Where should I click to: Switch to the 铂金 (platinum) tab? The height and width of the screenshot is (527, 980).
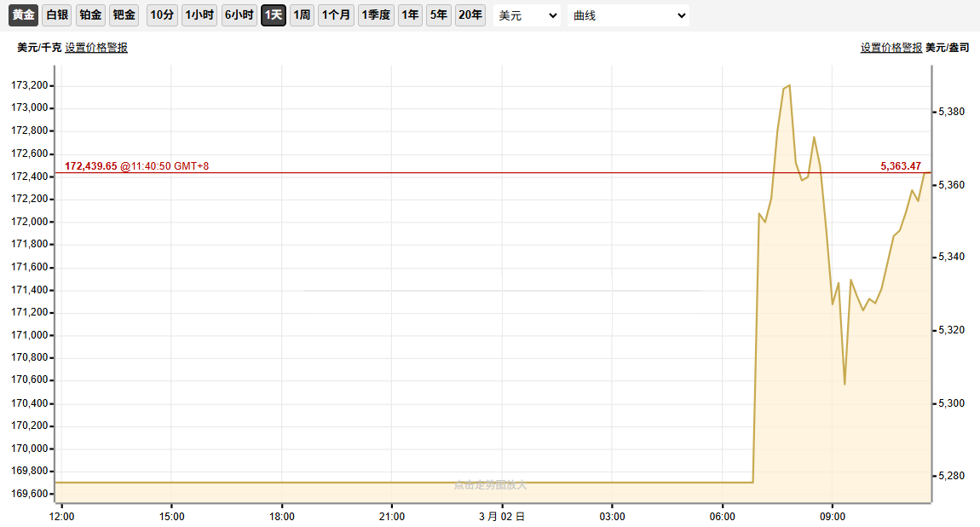(x=90, y=15)
